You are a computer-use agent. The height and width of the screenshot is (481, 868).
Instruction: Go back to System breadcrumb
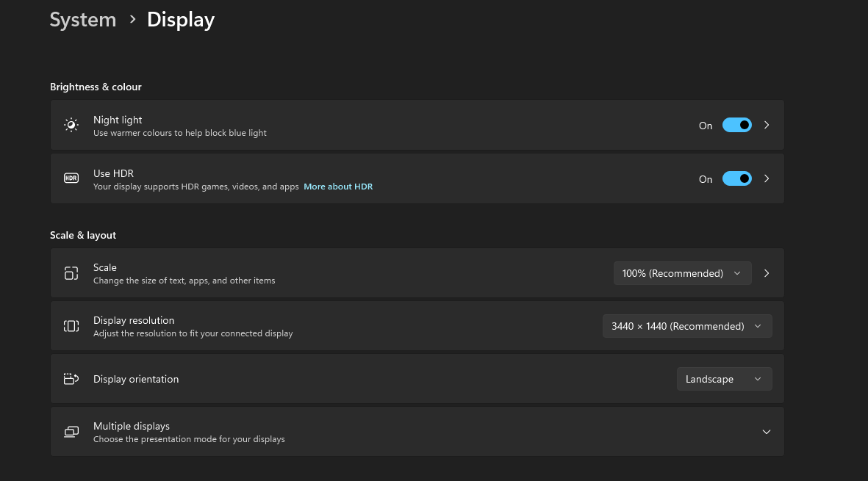(x=83, y=20)
